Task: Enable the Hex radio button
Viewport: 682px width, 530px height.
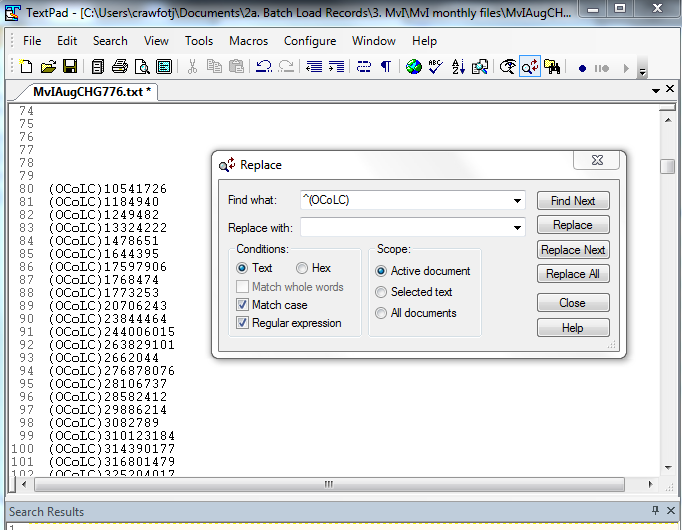Action: (302, 268)
